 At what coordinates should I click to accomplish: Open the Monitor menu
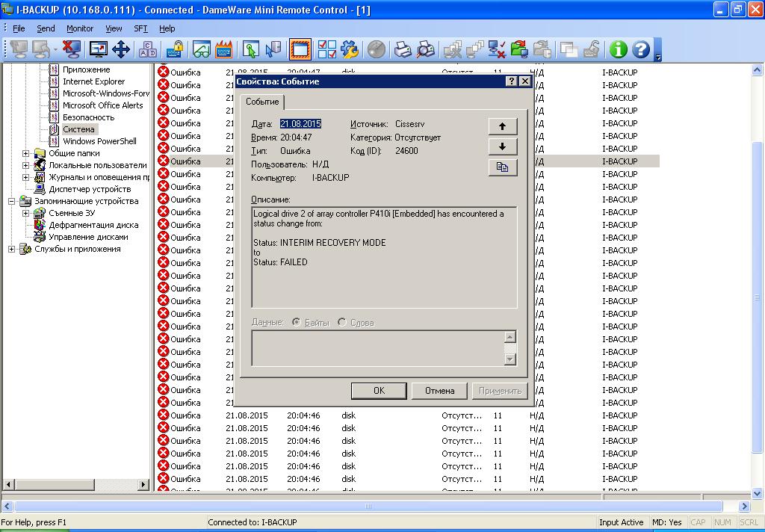pos(80,28)
